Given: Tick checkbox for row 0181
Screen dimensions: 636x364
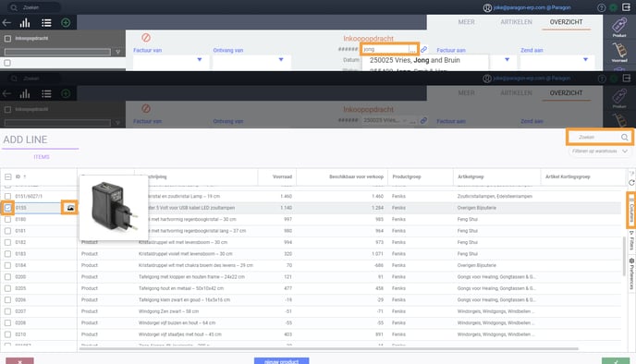Looking at the screenshot, I should click(x=7, y=231).
